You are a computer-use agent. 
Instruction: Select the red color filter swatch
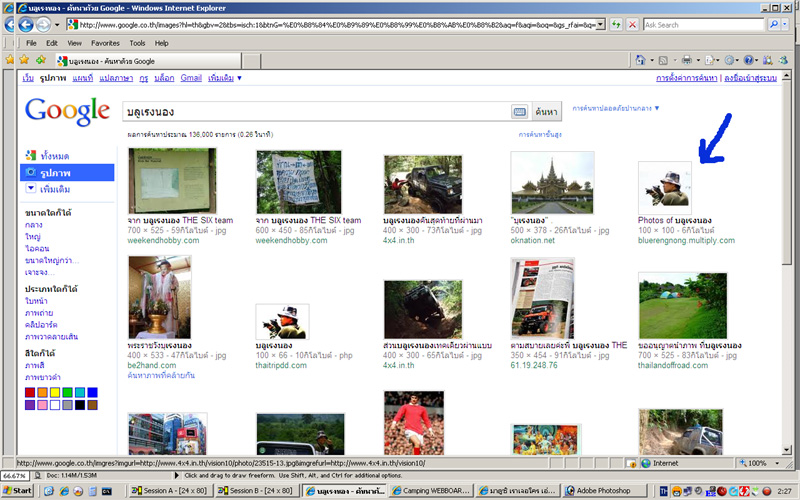[30, 393]
